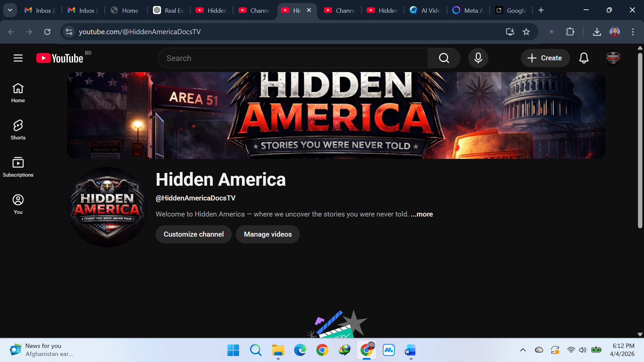Click the Customize channel button
Viewport: 644px width, 362px height.
[x=194, y=234]
